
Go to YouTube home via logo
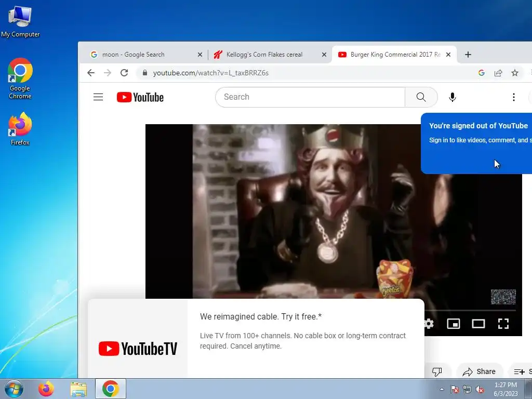(140, 97)
